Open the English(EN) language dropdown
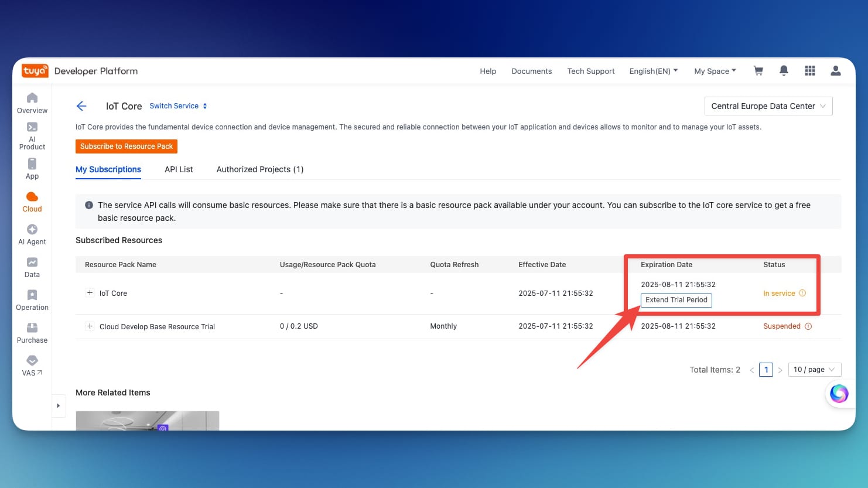 pyautogui.click(x=653, y=71)
